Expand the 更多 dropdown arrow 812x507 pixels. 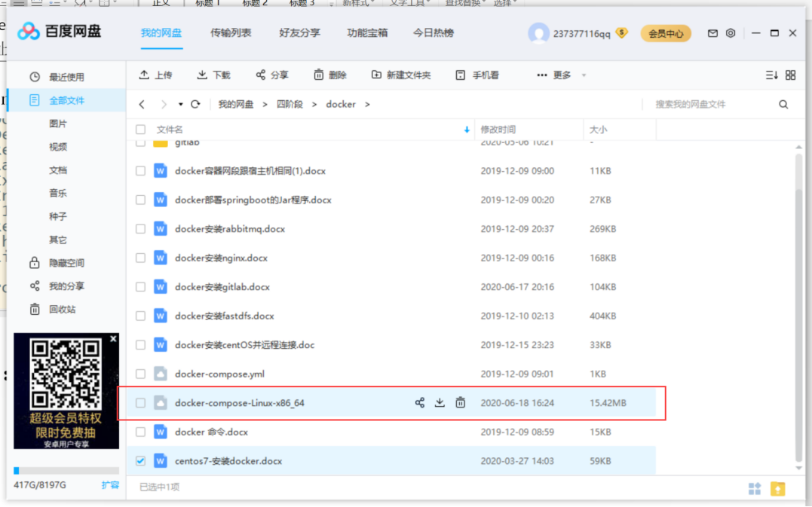[584, 75]
